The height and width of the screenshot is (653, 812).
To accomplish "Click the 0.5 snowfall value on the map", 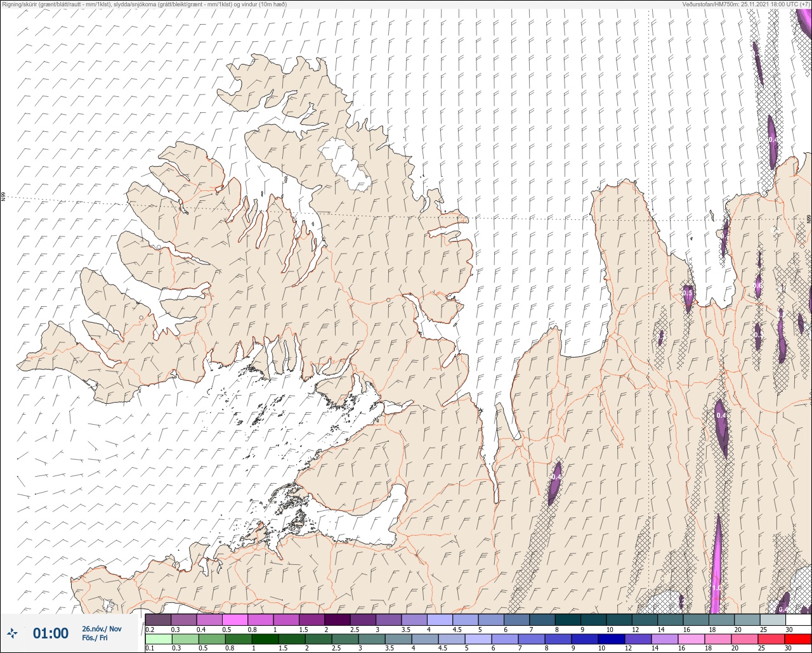I will (688, 292).
